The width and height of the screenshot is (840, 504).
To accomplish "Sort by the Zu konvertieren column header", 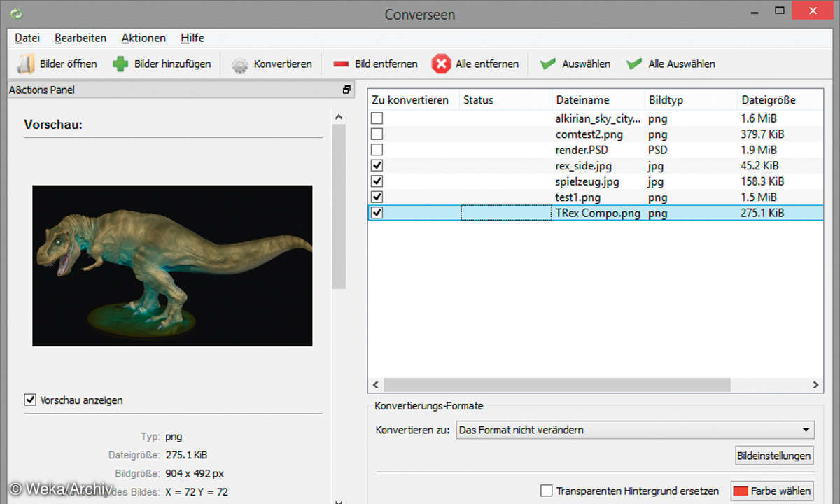I will [x=414, y=100].
